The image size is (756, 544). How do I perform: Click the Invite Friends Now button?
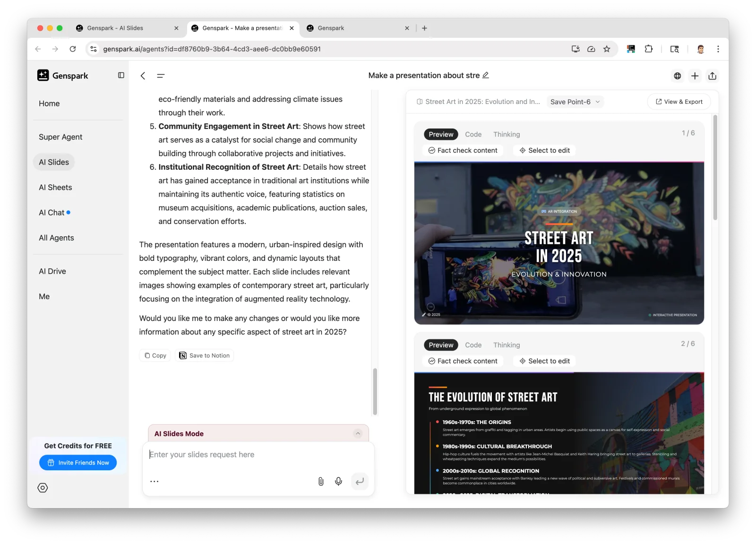point(78,463)
